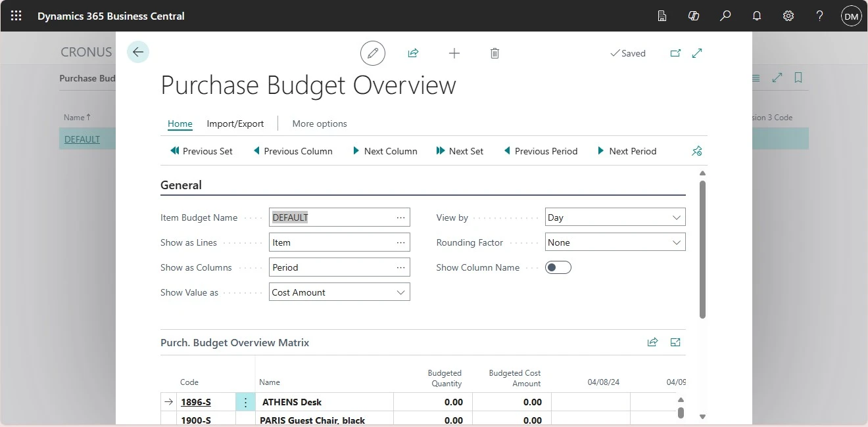Collapse the General section header
868x427 pixels.
(x=181, y=185)
